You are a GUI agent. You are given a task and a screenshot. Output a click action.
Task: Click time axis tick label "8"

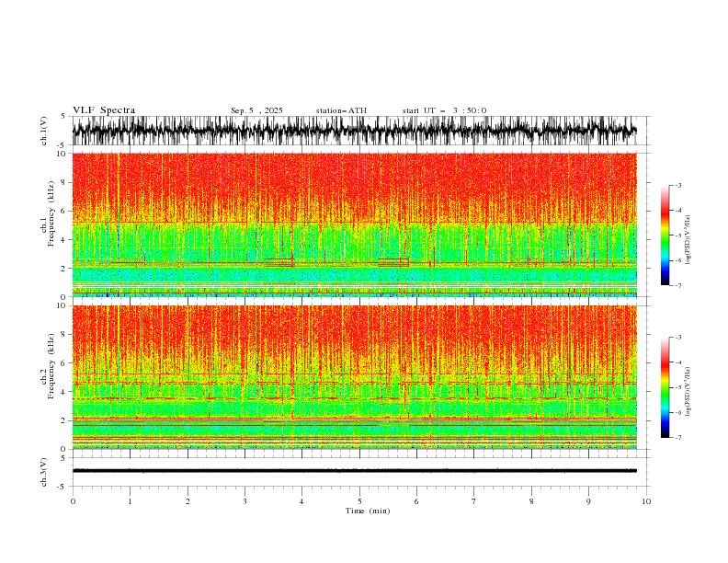pyautogui.click(x=531, y=501)
